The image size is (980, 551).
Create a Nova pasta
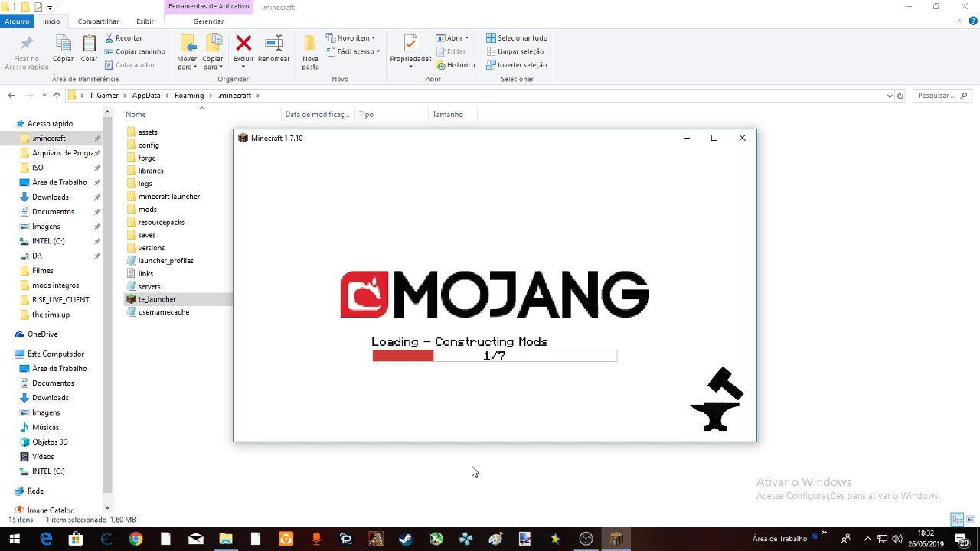click(x=310, y=52)
